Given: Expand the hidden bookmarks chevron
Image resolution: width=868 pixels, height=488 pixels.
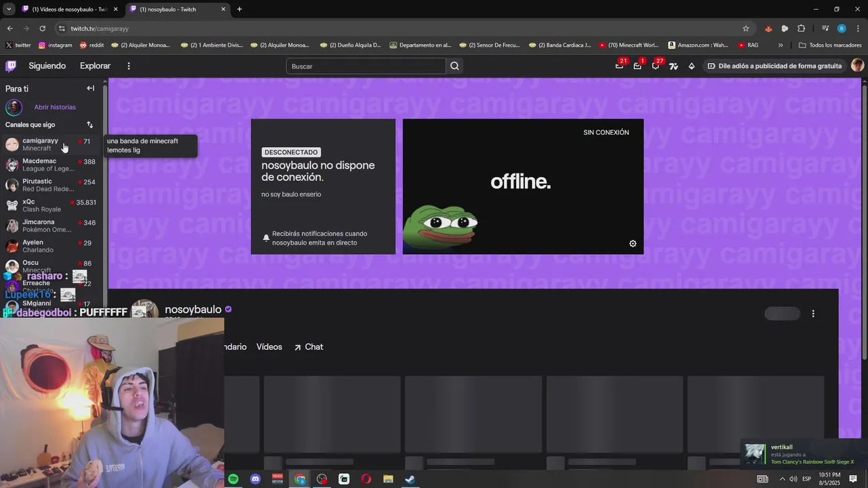Looking at the screenshot, I should click(781, 45).
